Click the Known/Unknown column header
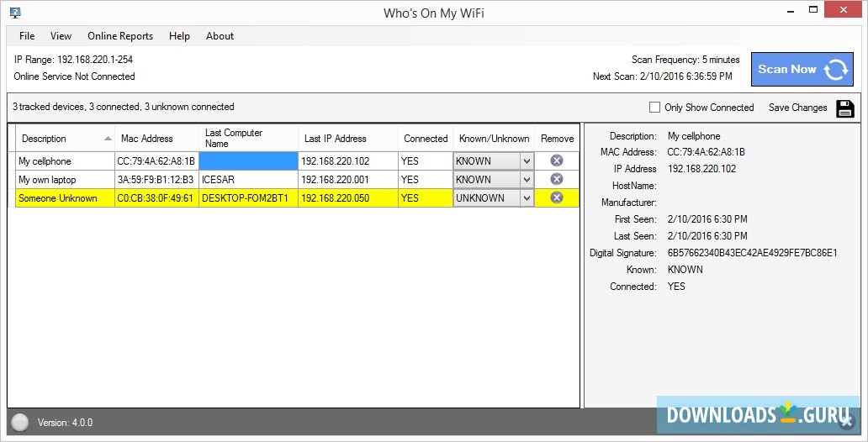868x442 pixels. [494, 139]
